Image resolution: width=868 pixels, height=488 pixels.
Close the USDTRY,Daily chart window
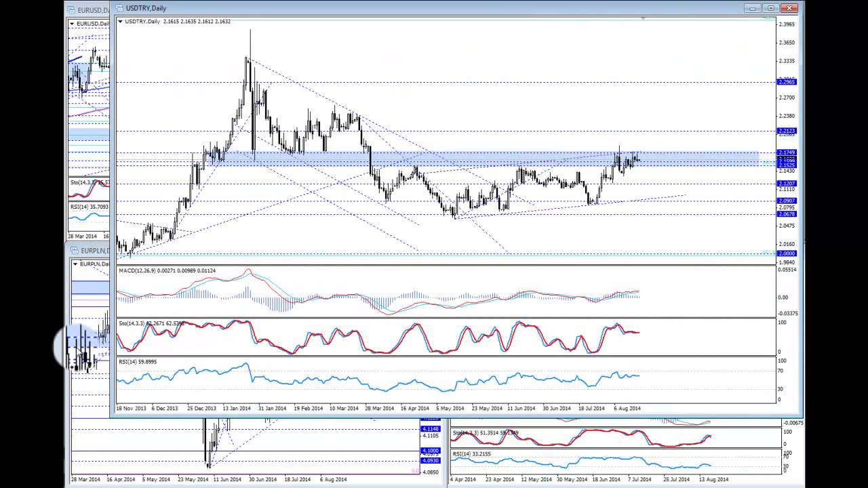(x=789, y=8)
